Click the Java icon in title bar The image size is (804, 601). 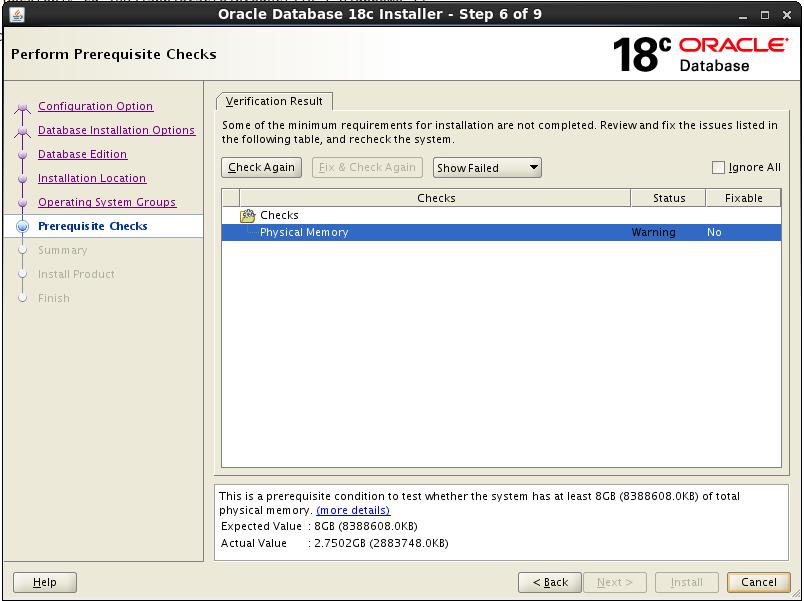coord(17,15)
